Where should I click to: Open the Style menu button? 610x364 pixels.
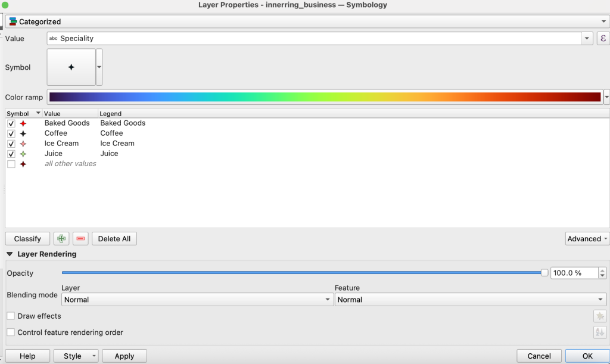click(x=76, y=356)
